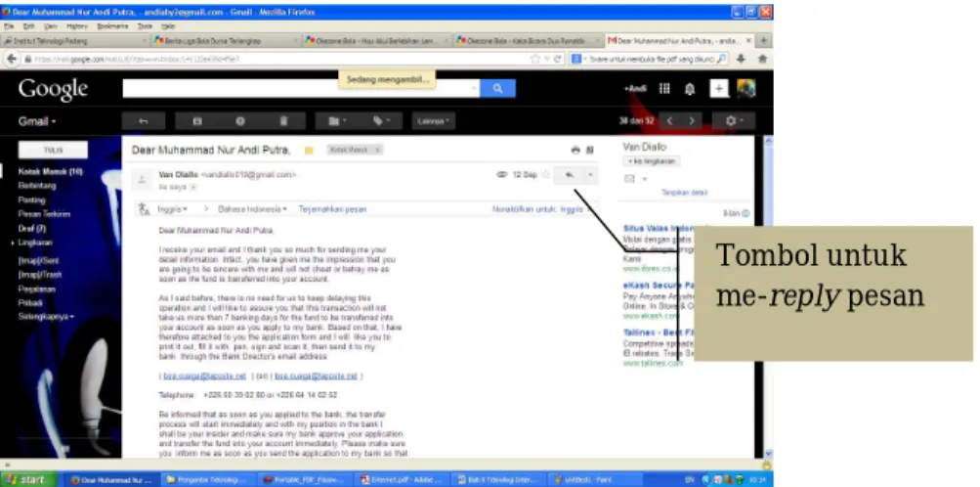
Task: Open the Inggris source language dropdown
Action: click(173, 209)
